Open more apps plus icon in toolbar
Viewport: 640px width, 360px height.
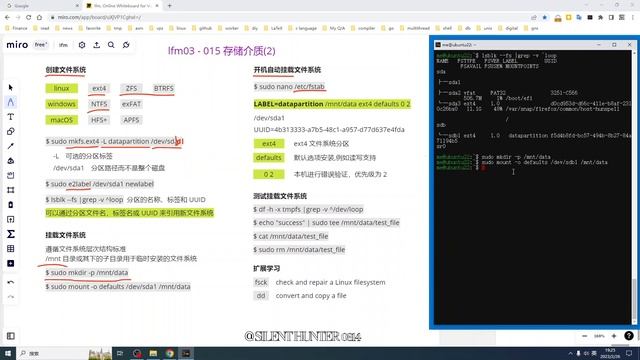pos(11,263)
